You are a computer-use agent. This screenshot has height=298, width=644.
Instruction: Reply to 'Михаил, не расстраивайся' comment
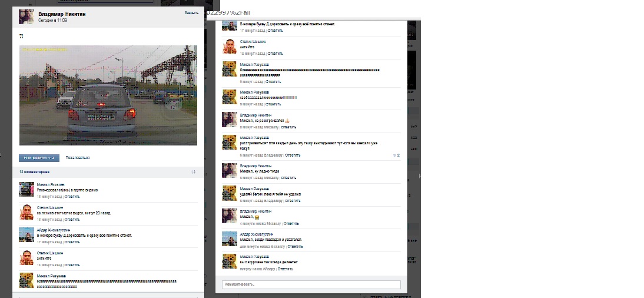point(288,127)
